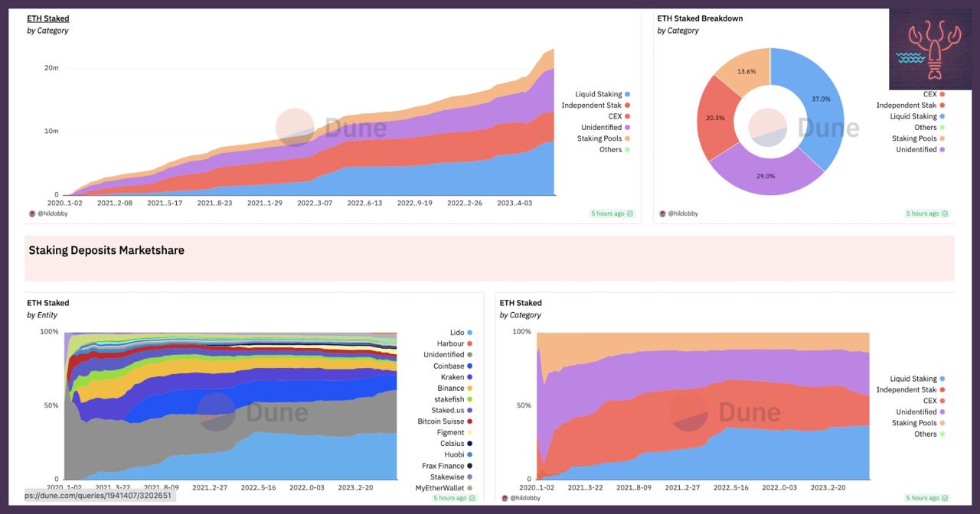Click the Dune watermark in ETH Staked by Entity chart

253,412
